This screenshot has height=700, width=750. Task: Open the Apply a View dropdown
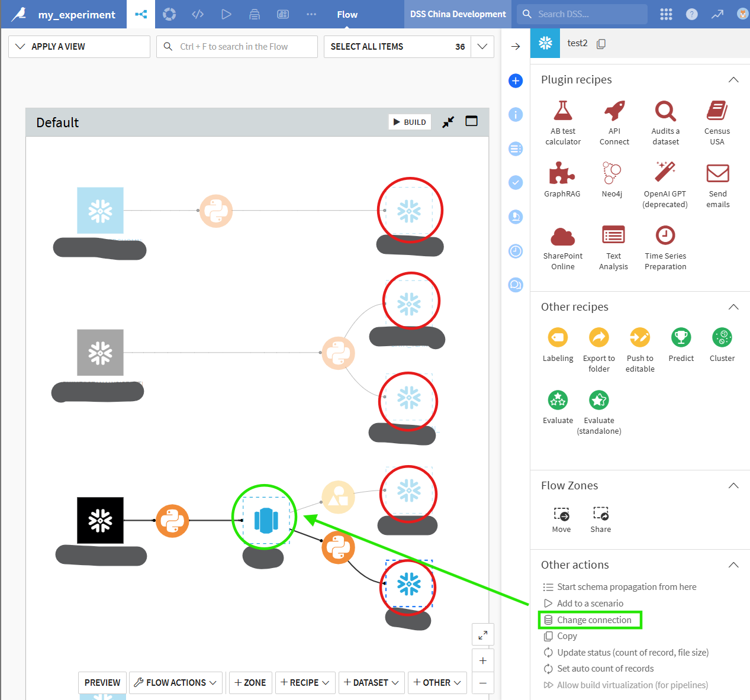click(79, 47)
